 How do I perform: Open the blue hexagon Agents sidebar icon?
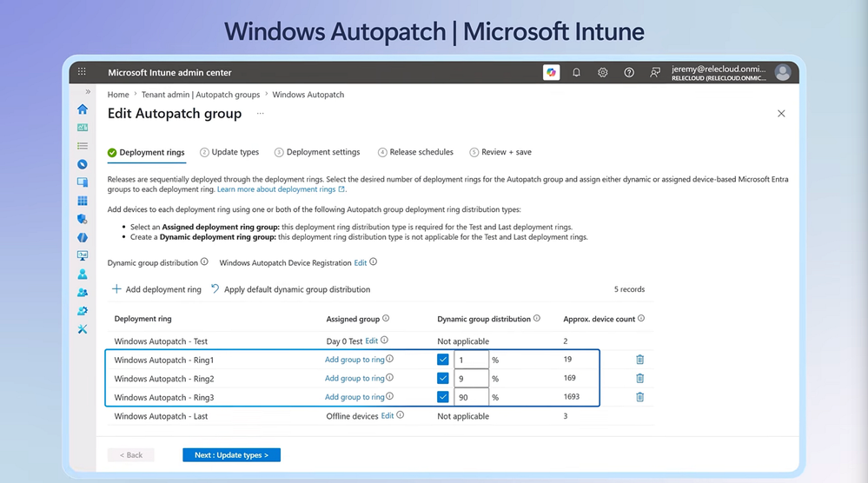pyautogui.click(x=83, y=237)
